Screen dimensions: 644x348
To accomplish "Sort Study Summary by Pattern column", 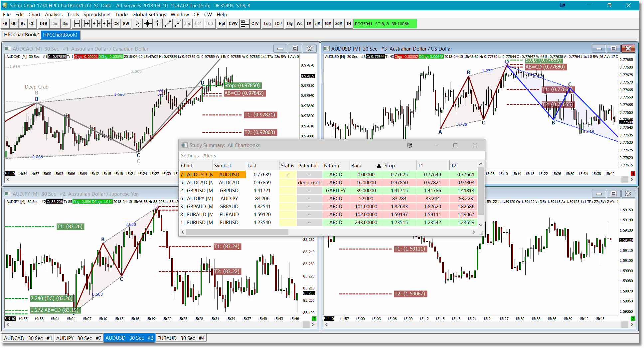I will (336, 166).
